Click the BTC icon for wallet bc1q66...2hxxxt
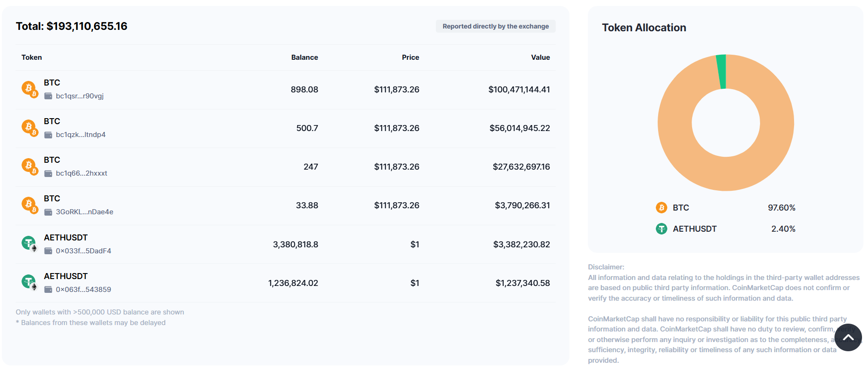Viewport: 868px width, 371px height. (x=29, y=166)
